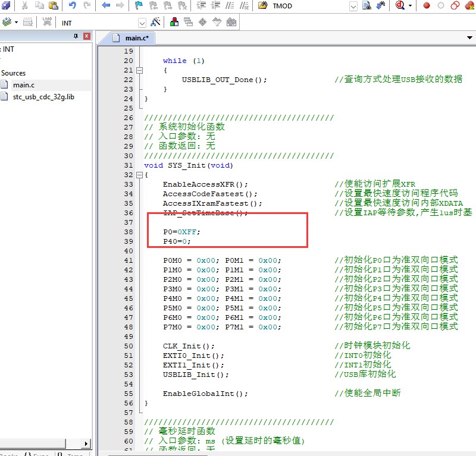Click the while (1) statement
The image size is (476, 456).
184,61
